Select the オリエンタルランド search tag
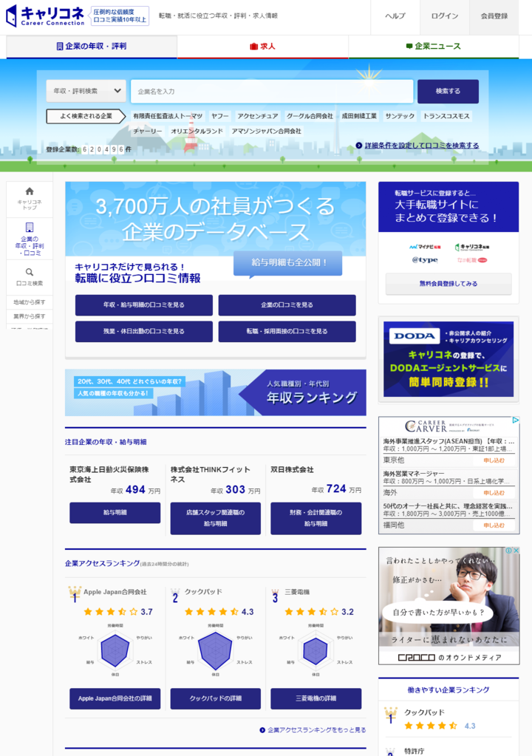 197,131
